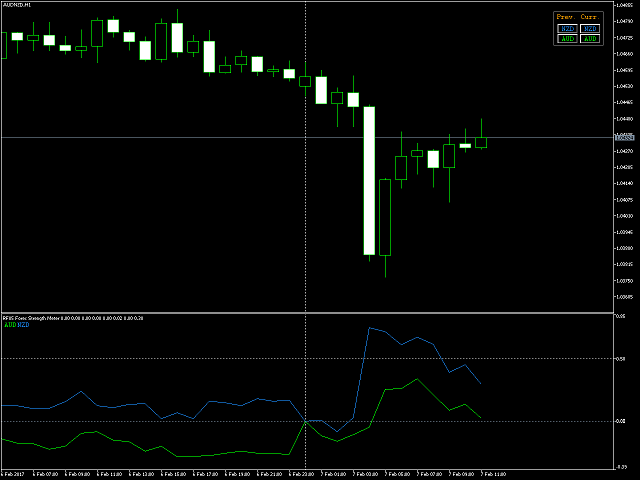The height and width of the screenshot is (480, 640).
Task: Click the AUD button under Prev.
Action: click(x=567, y=39)
